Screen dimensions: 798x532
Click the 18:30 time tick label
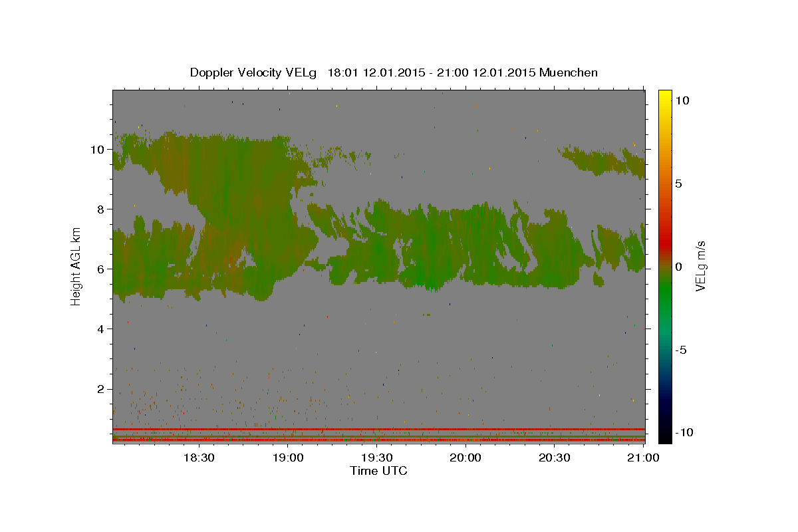coord(198,458)
